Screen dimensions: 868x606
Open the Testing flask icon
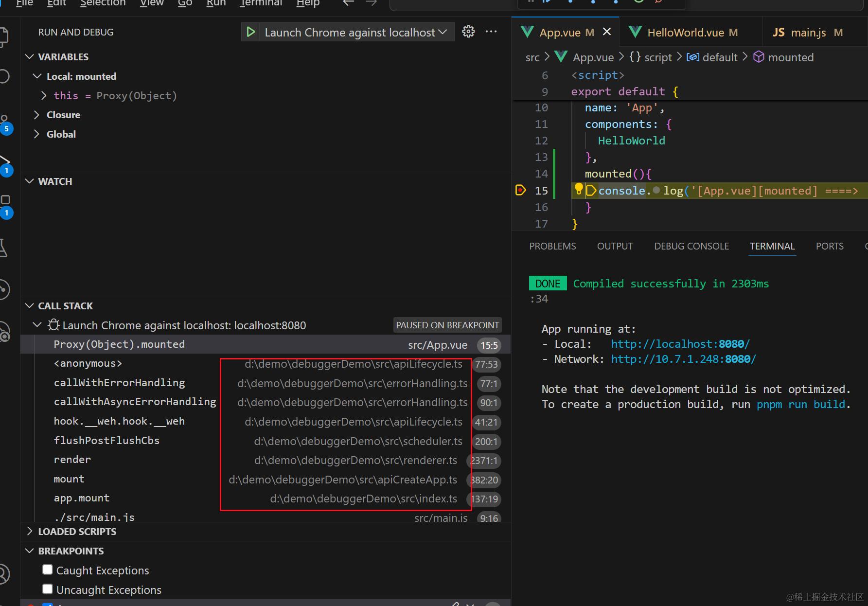coord(4,248)
